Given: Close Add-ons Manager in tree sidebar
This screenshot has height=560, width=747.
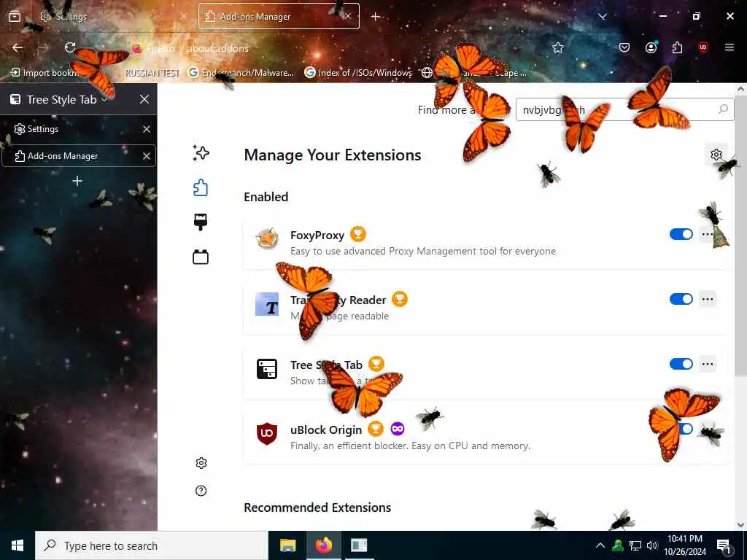Looking at the screenshot, I should (x=146, y=156).
